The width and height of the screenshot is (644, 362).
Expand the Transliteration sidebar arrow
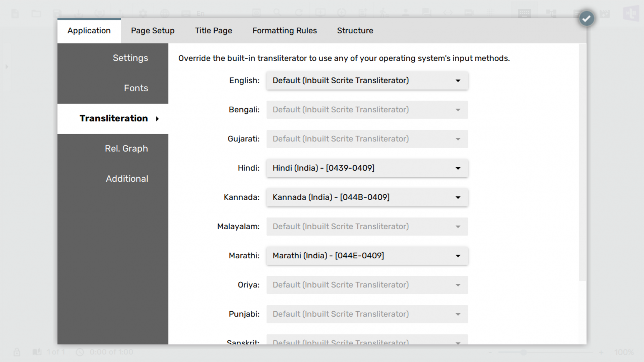[157, 119]
